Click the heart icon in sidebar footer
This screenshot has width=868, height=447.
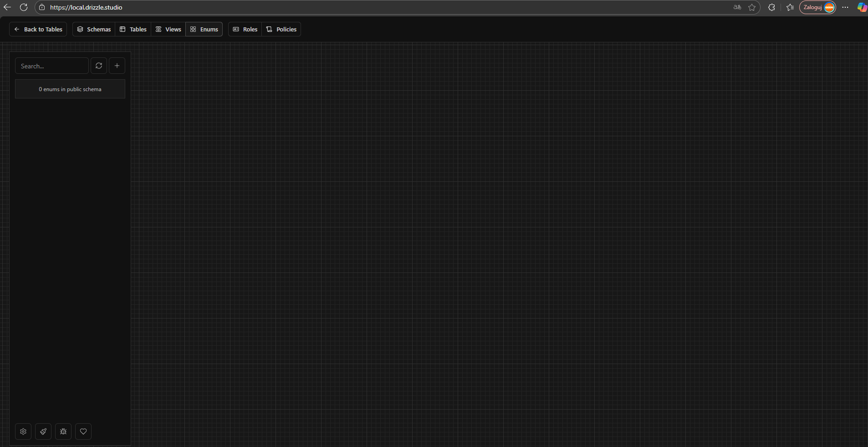[x=83, y=432]
